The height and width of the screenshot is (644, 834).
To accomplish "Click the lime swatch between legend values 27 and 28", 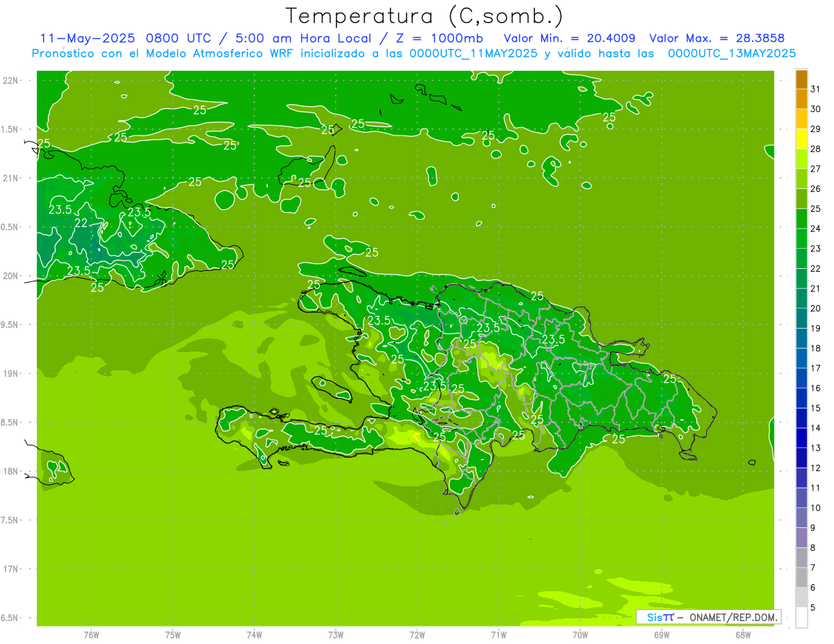I will (801, 158).
